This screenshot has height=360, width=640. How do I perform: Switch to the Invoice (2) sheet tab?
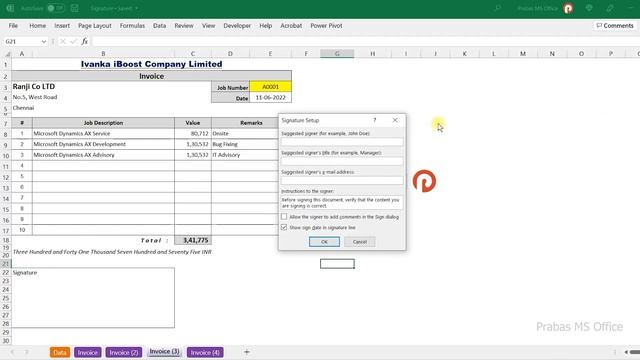pos(124,352)
